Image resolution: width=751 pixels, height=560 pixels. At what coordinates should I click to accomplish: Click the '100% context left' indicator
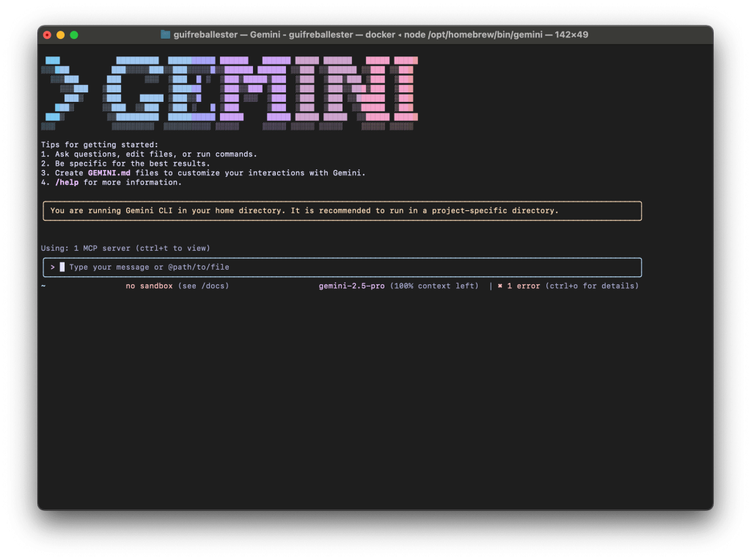tap(434, 286)
